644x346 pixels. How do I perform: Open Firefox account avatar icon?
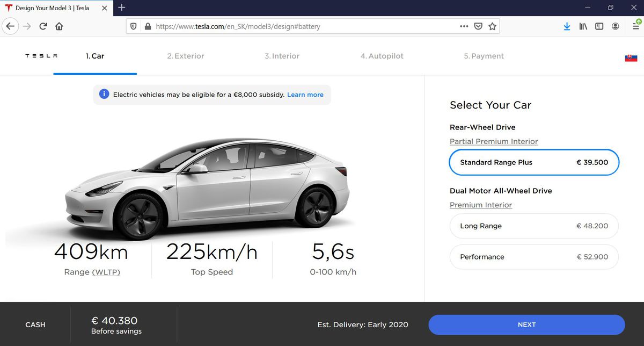616,26
